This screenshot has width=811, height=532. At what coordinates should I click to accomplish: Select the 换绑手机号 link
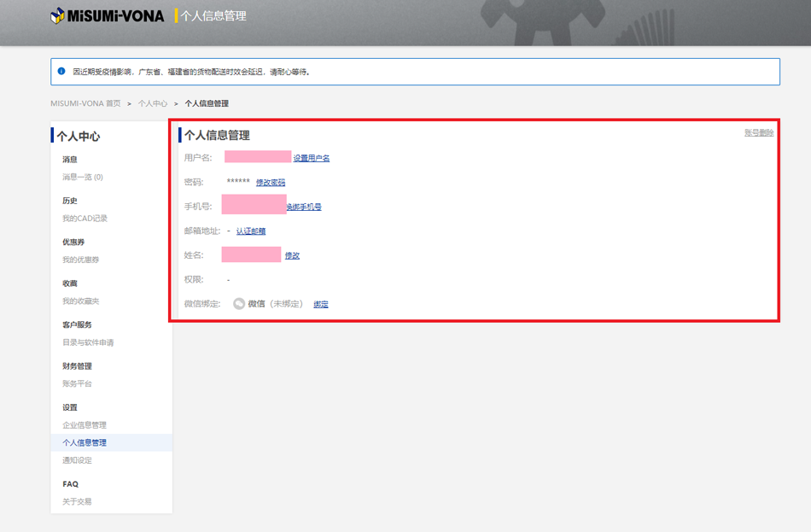[x=305, y=207]
